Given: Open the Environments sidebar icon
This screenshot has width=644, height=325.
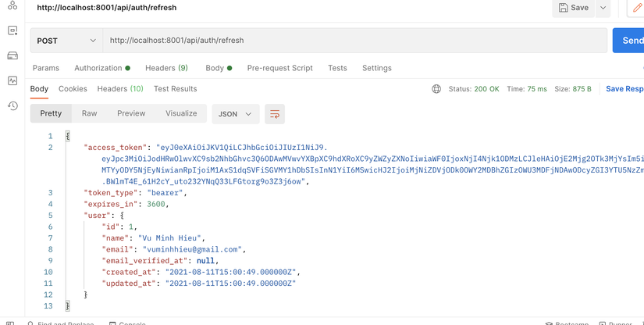Looking at the screenshot, I should (12, 30).
